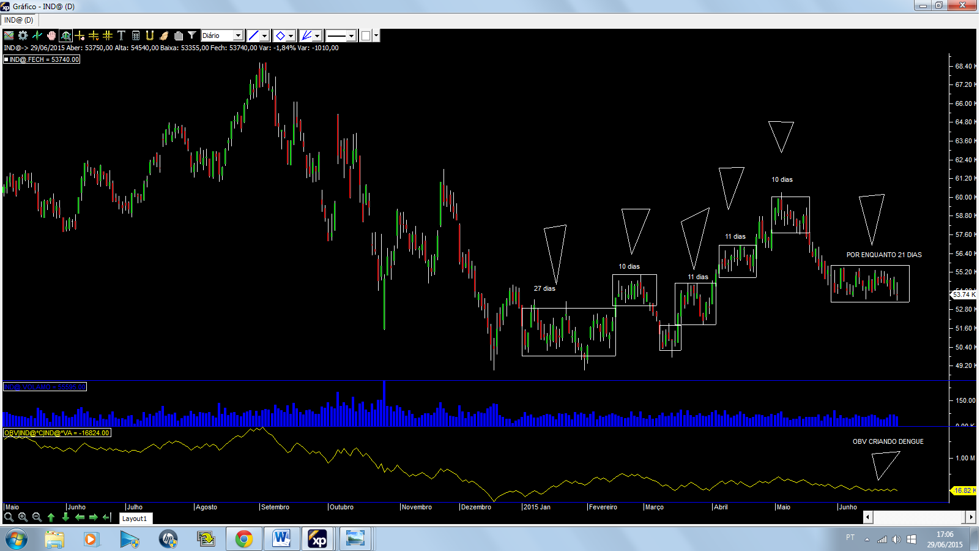Open Windows Explorer from taskbar
This screenshot has width=980, height=551.
click(x=54, y=539)
